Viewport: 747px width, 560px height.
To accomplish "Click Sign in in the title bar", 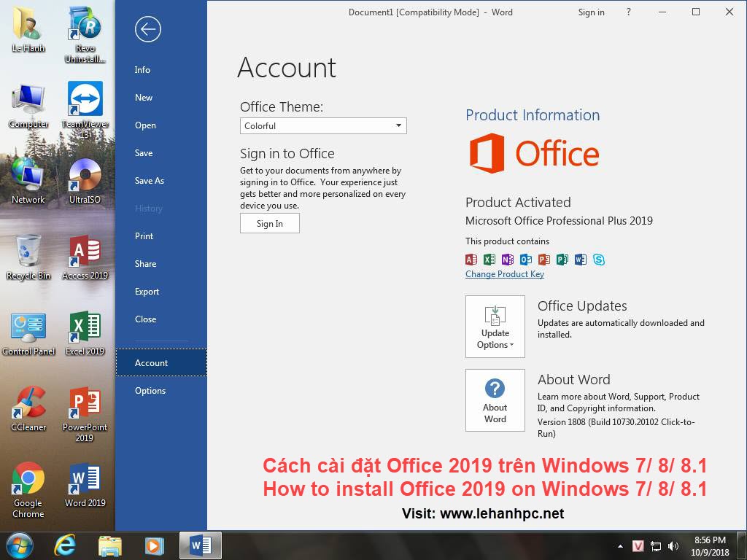I will 591,12.
